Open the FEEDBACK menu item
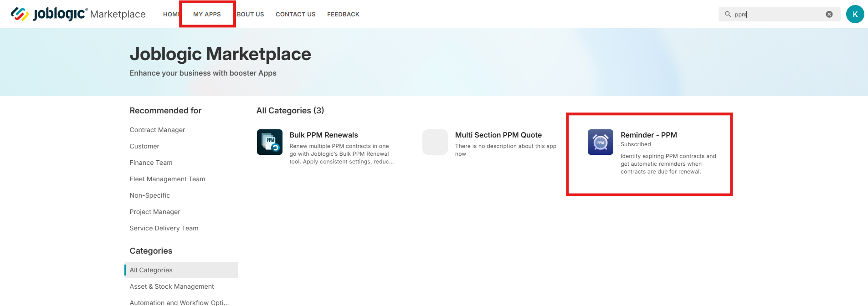Screen dimensions: 868x306 (343, 14)
